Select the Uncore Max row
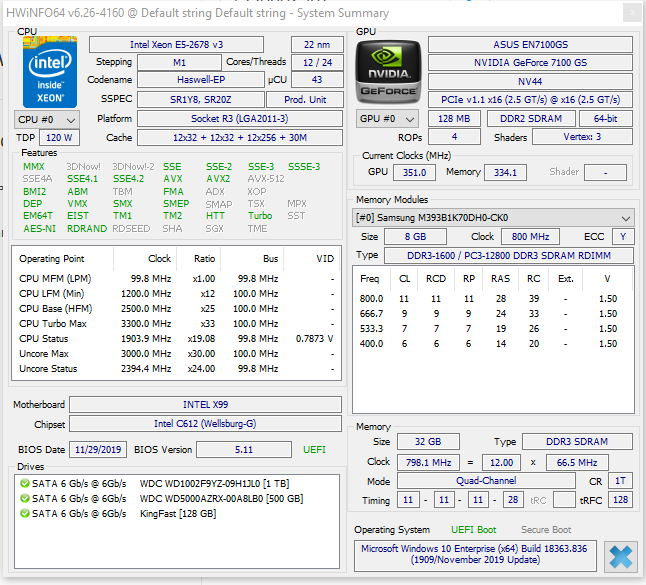The height and width of the screenshot is (585, 646). 176,354
